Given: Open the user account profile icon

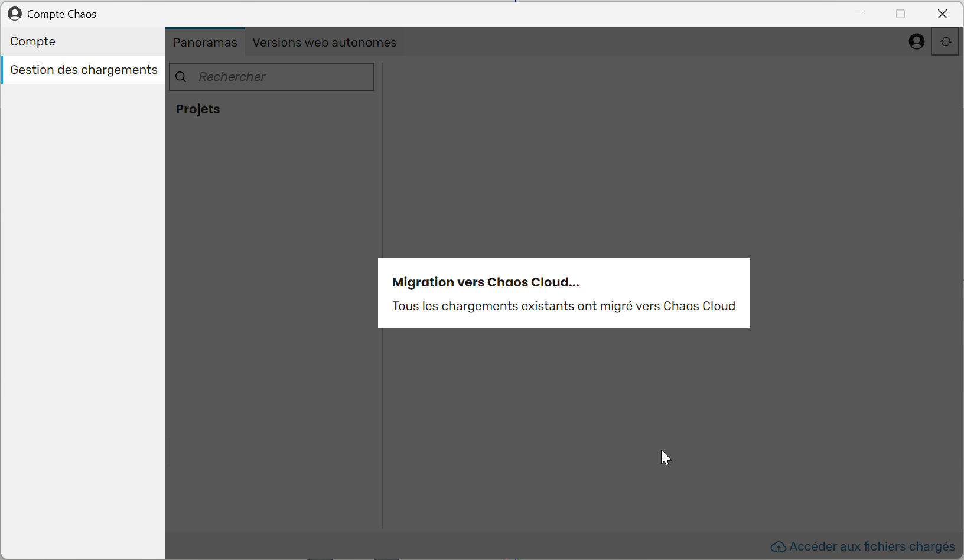Looking at the screenshot, I should pos(916,42).
